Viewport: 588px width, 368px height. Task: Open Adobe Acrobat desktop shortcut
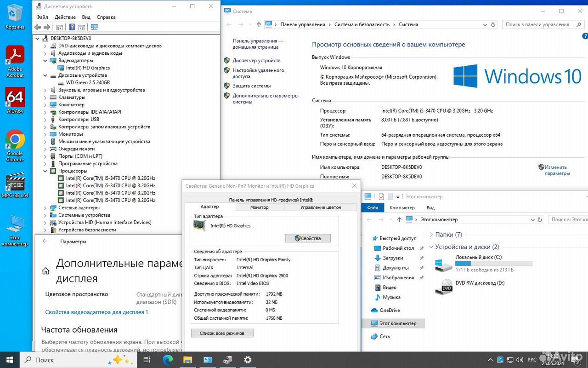[x=15, y=62]
